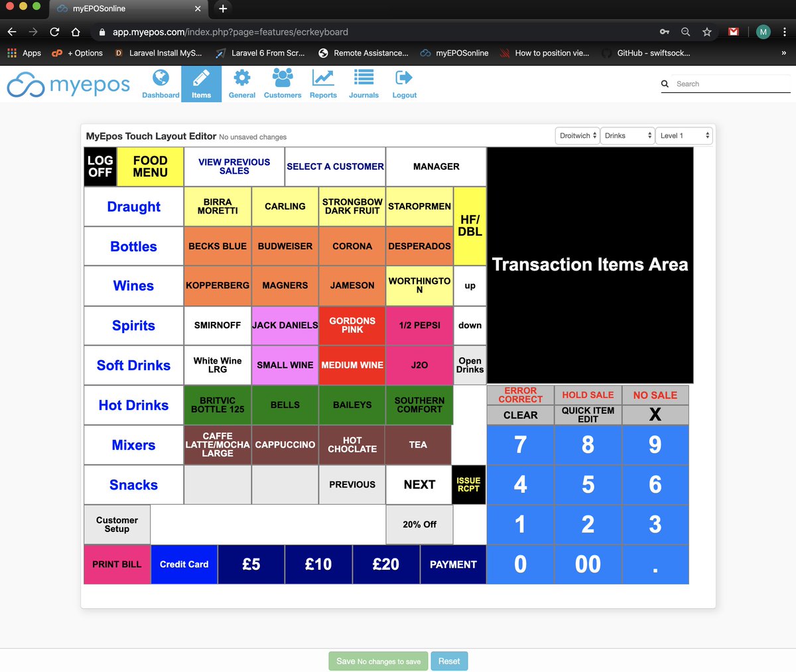
Task: Click the PRINT BILL key
Action: tap(117, 565)
